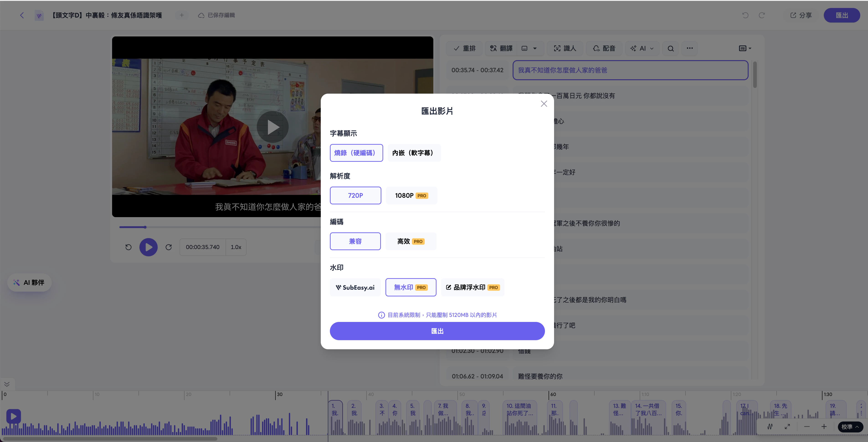Click the 重排 rearrange toolbar button
The width and height of the screenshot is (868, 442).
click(x=464, y=48)
